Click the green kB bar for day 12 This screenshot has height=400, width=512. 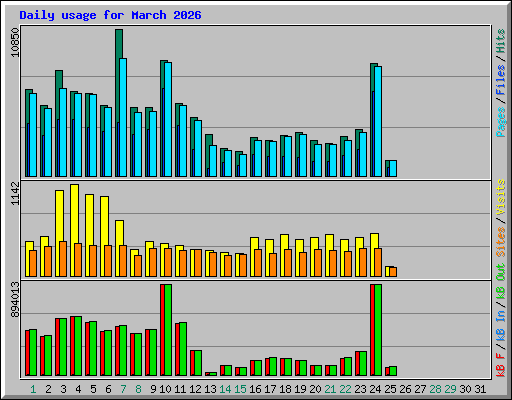198,363
